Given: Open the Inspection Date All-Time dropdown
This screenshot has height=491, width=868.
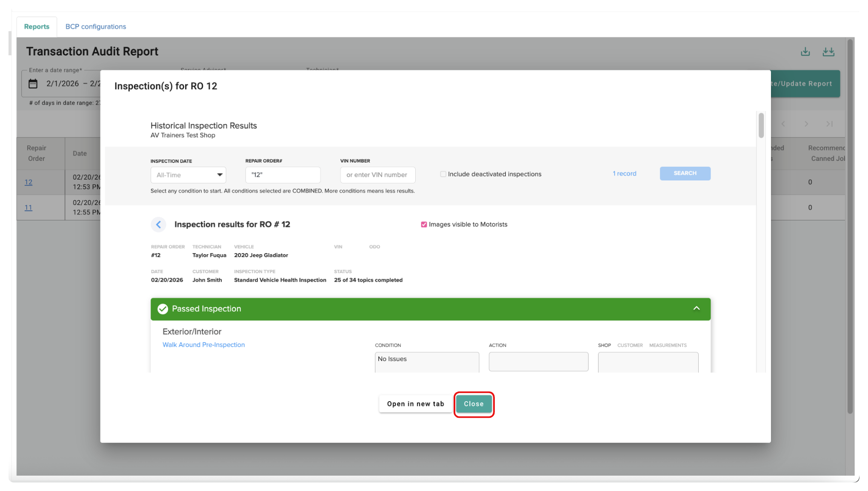Looking at the screenshot, I should point(188,175).
